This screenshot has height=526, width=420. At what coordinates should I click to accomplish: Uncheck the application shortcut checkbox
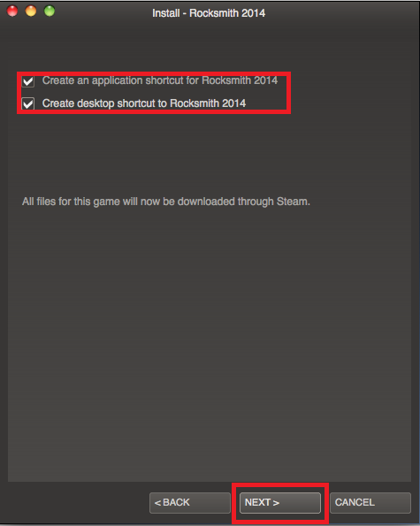27,80
